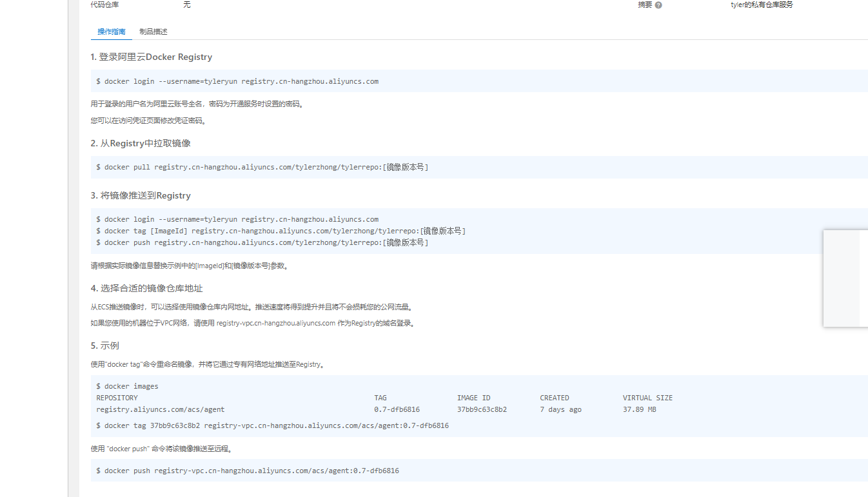Click the TAG column header
The height and width of the screenshot is (497, 868).
(380, 398)
